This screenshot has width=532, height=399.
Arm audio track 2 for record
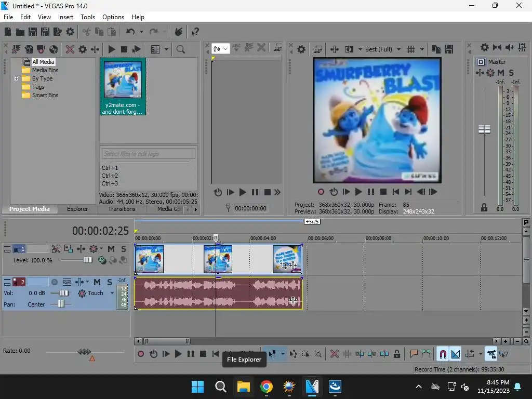(54, 282)
